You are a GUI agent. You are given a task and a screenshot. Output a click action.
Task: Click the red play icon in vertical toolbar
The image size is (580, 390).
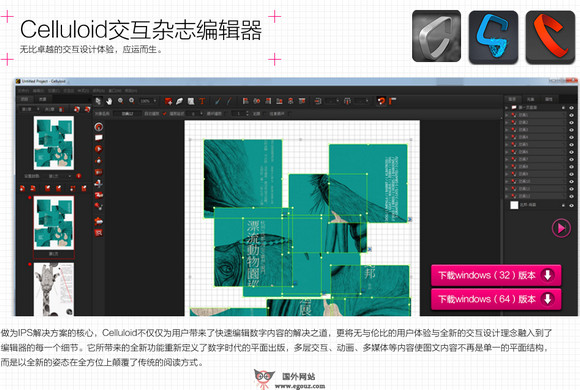pyautogui.click(x=98, y=149)
